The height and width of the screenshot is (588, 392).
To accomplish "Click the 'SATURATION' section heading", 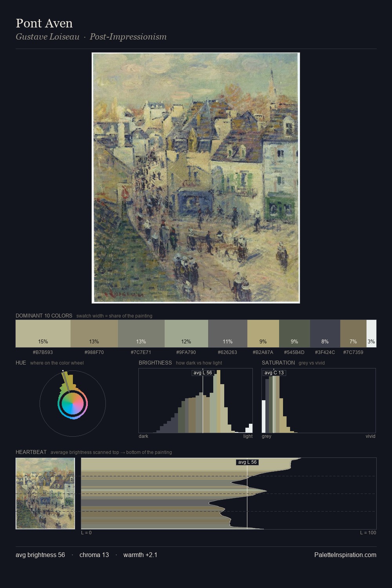I will (x=278, y=363).
